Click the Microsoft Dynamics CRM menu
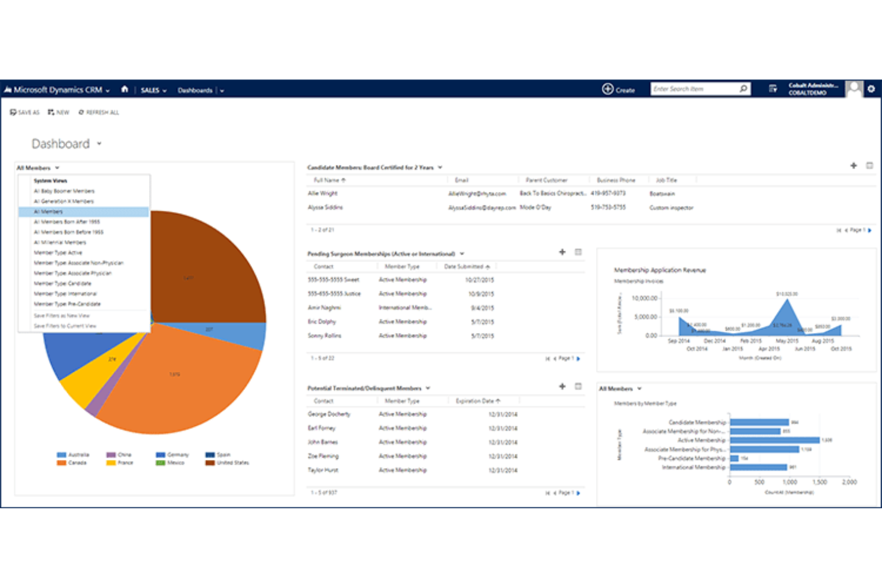Screen dimensions: 882x588 tap(57, 89)
